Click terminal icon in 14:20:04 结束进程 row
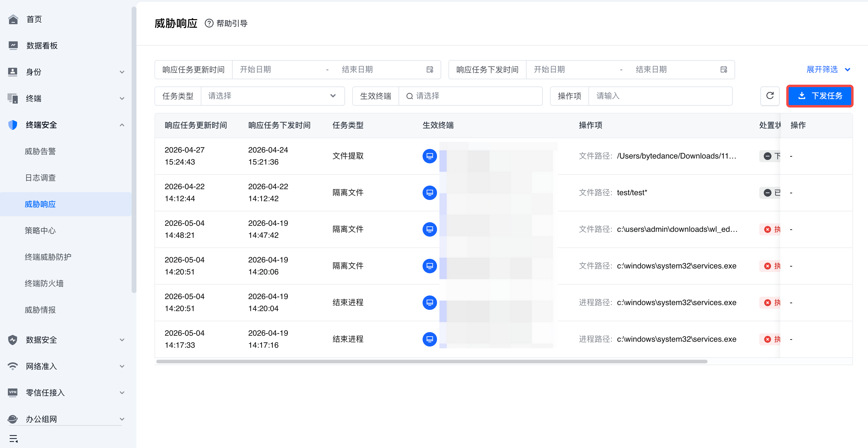868x448 pixels. click(429, 303)
